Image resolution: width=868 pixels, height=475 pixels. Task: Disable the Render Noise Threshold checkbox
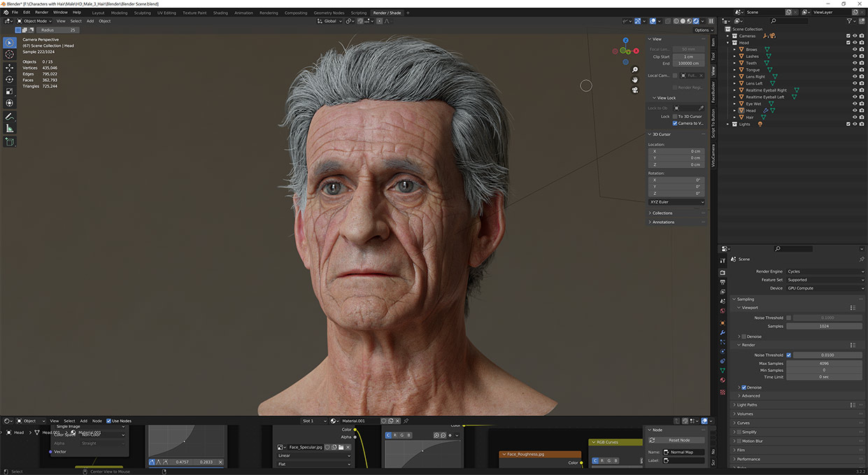pos(789,355)
